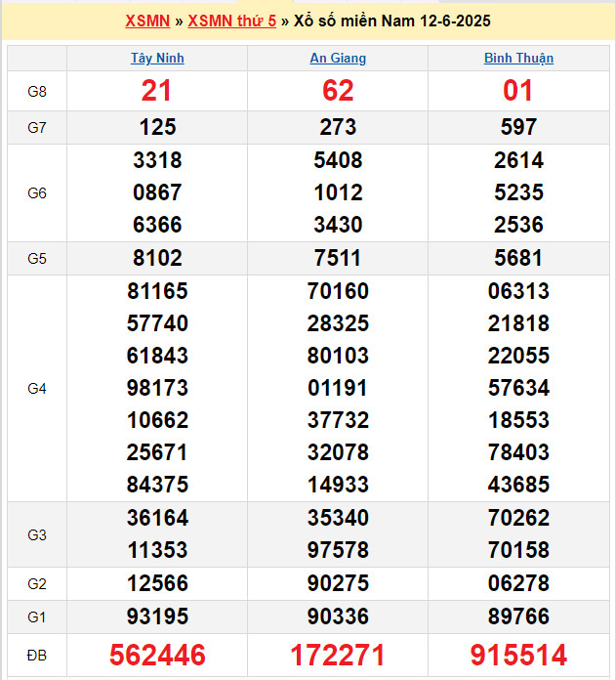Select G4 number 06313
This screenshot has height=680, width=616.
[x=518, y=291]
